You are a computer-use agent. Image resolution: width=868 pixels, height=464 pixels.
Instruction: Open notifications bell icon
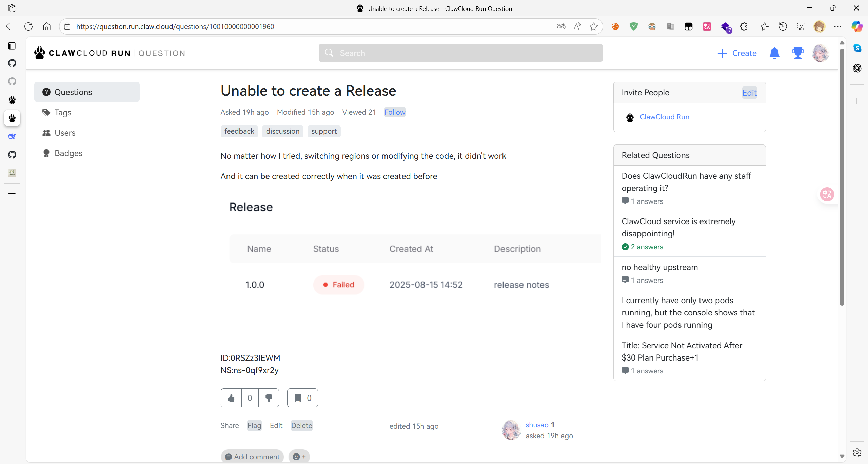click(x=774, y=53)
